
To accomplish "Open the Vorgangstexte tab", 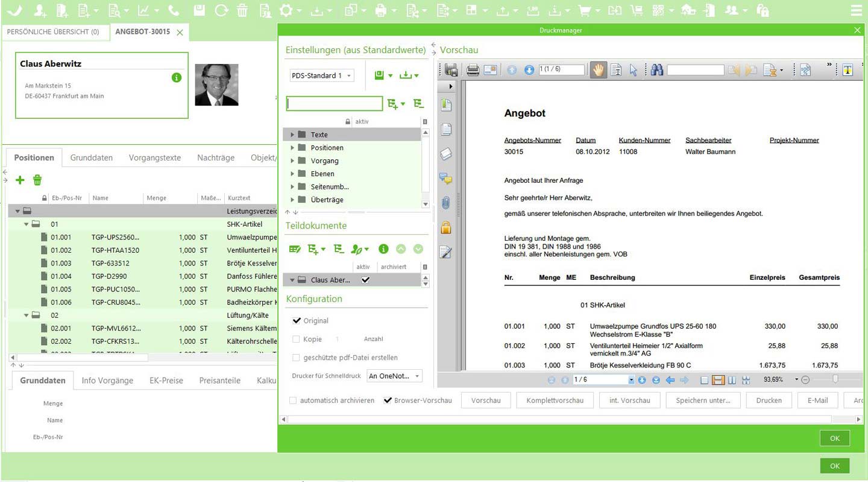I will click(x=155, y=157).
